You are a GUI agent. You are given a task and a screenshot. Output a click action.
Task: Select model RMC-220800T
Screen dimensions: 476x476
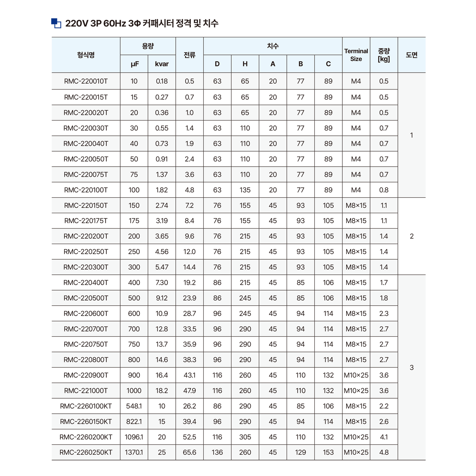86,360
